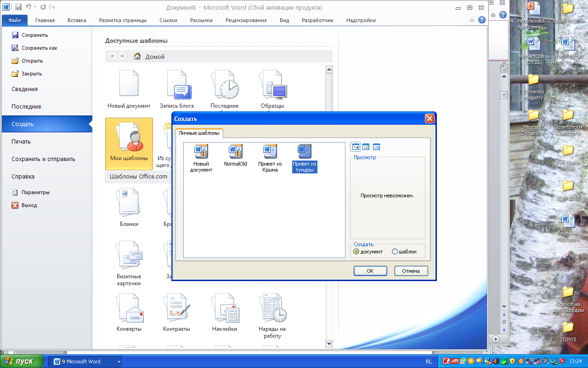Select 'Привет из Крыма' template

[x=270, y=158]
